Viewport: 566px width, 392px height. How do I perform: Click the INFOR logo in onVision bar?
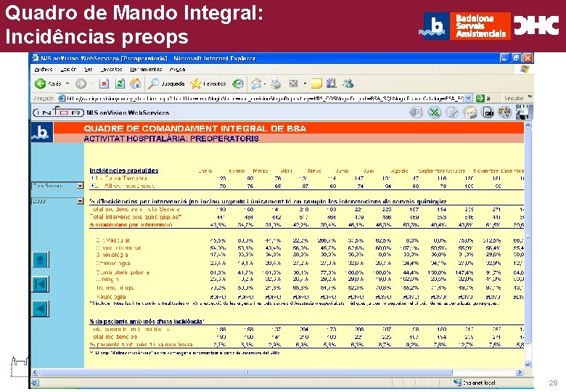point(59,113)
